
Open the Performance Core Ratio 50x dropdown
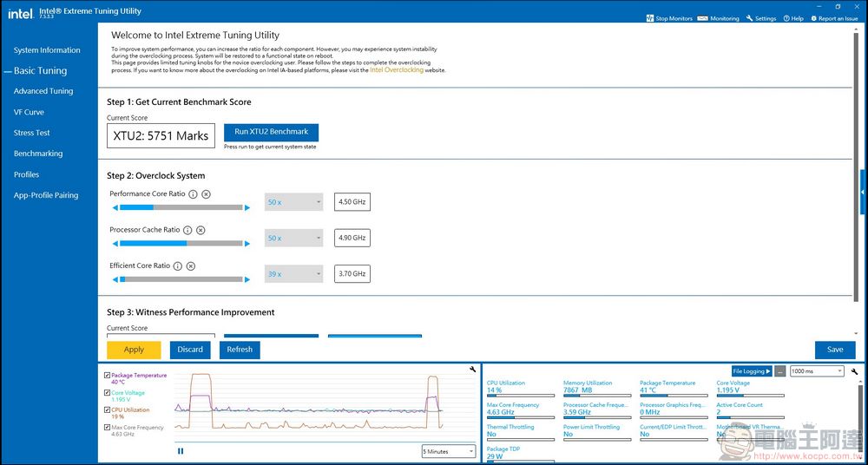pos(294,202)
